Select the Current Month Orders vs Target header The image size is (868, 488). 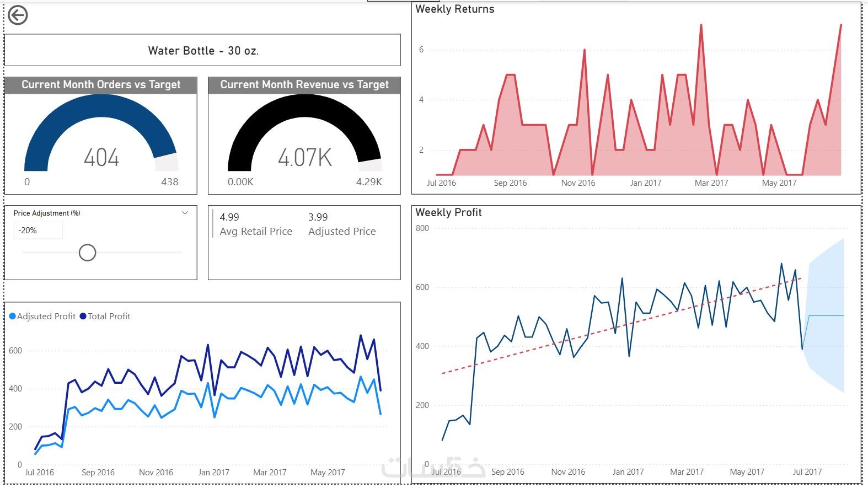101,85
